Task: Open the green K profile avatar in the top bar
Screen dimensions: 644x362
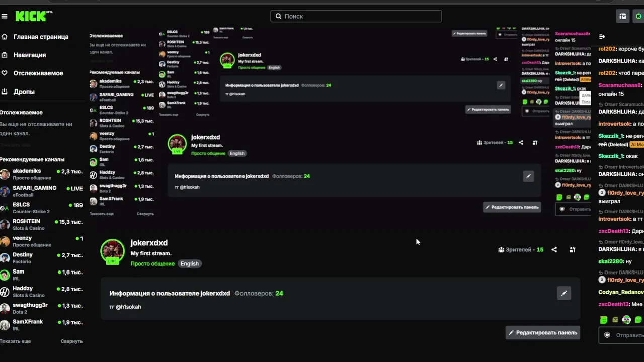Action: click(x=639, y=16)
